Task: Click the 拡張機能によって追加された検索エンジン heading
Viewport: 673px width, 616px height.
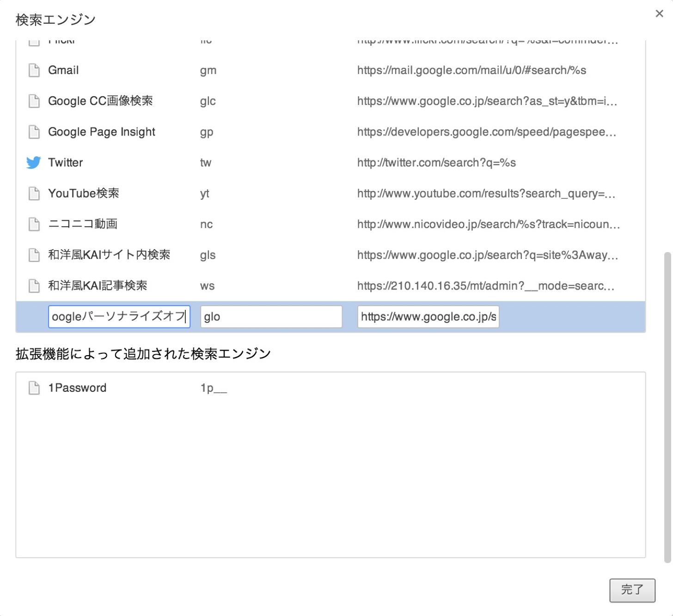Action: tap(143, 354)
